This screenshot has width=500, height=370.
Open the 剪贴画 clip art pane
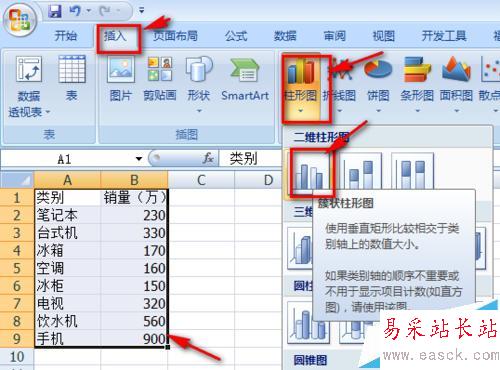[160, 79]
